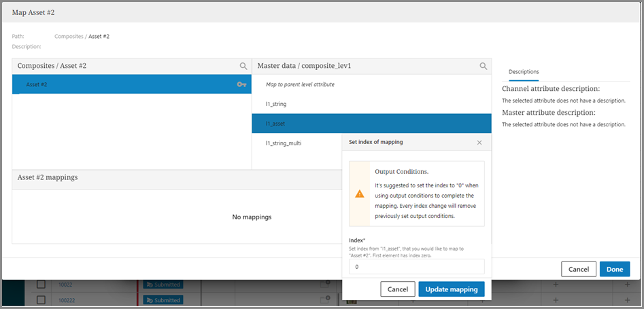Click Composites in the path breadcrumb
Viewport: 644px width, 309px height.
coord(69,36)
